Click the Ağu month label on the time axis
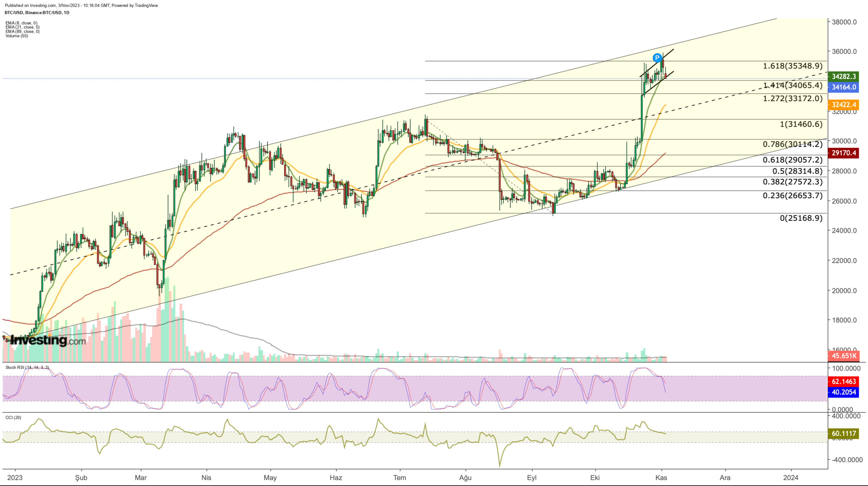The image size is (868, 486). click(x=466, y=478)
